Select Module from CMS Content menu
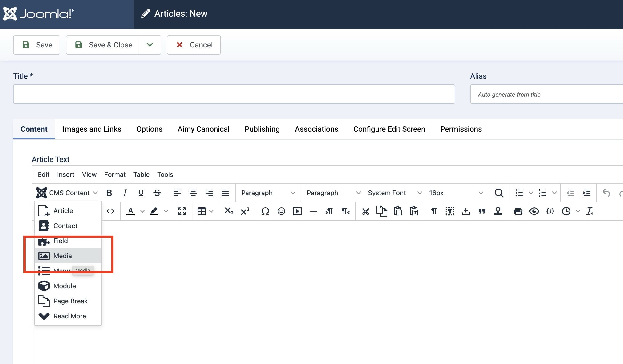 click(x=68, y=286)
